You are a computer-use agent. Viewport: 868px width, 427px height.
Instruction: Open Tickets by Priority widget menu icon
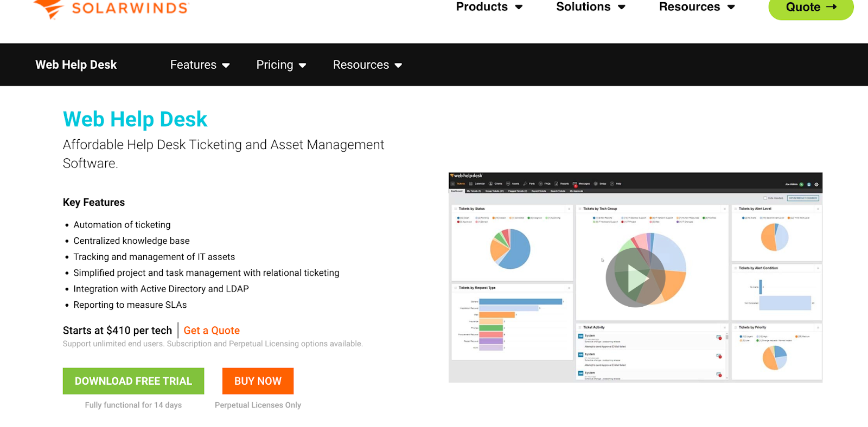coord(818,327)
